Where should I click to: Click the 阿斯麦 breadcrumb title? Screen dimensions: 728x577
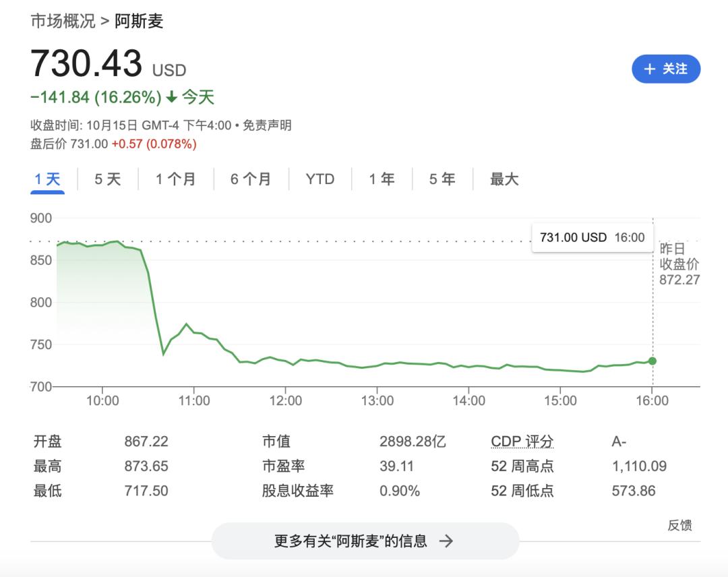(x=140, y=22)
